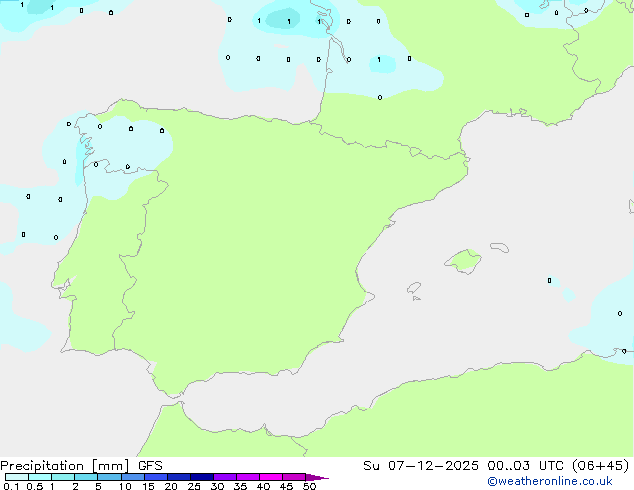Click Ibiza island on the map
The width and height of the screenshot is (634, 490).
(414, 288)
